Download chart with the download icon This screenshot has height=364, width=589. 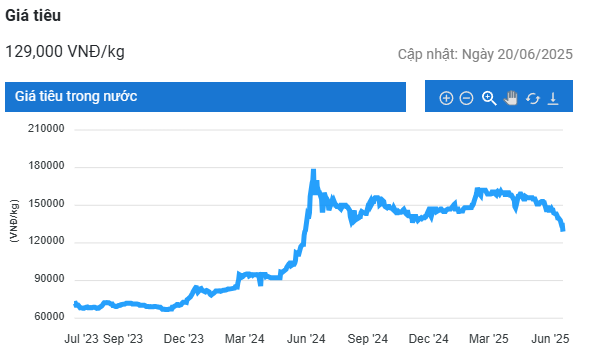pos(553,98)
